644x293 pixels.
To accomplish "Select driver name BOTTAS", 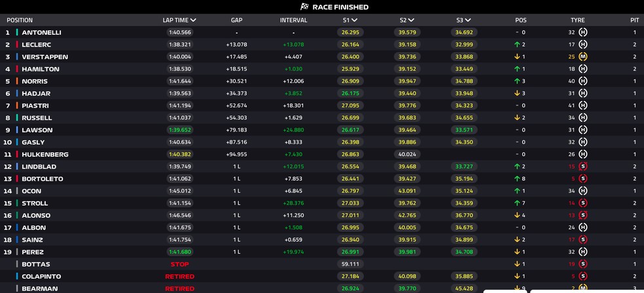I will pos(36,264).
